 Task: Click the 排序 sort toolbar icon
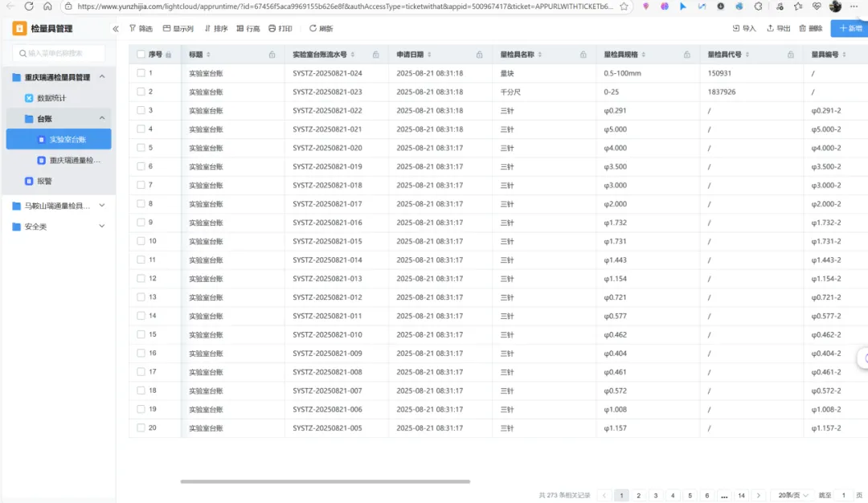[207, 28]
